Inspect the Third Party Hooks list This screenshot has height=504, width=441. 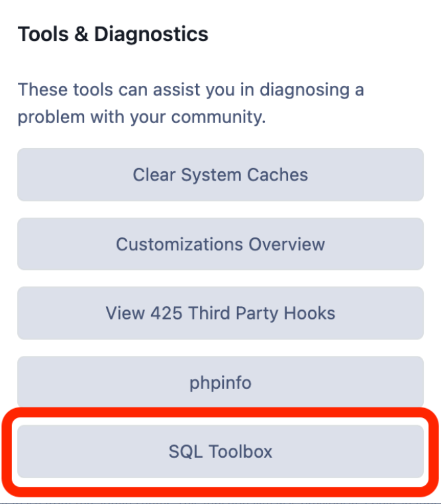click(x=220, y=313)
